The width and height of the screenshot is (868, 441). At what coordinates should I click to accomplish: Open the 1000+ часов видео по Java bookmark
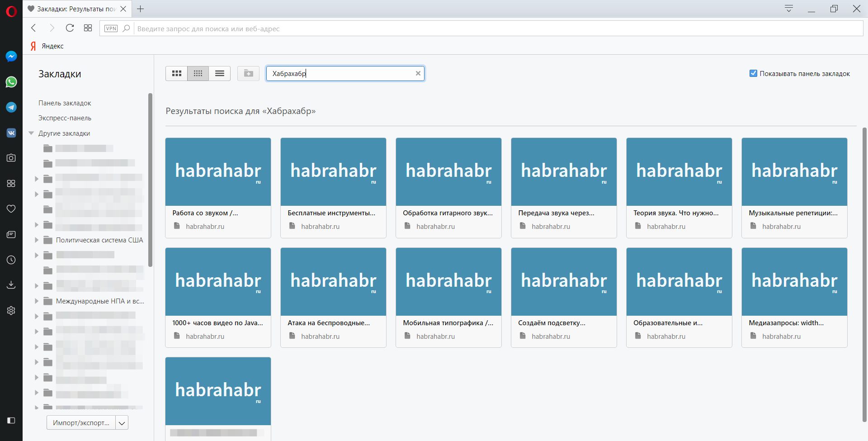point(218,298)
